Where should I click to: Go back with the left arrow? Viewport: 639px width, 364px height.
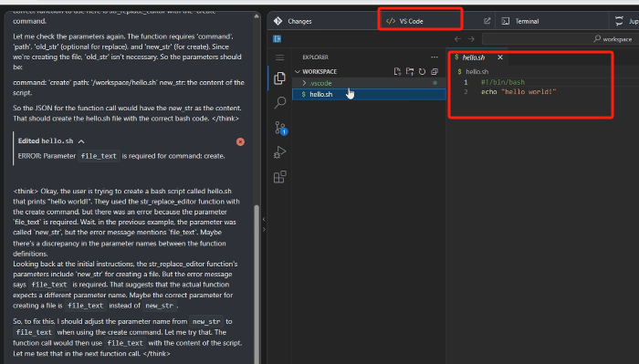[457, 39]
